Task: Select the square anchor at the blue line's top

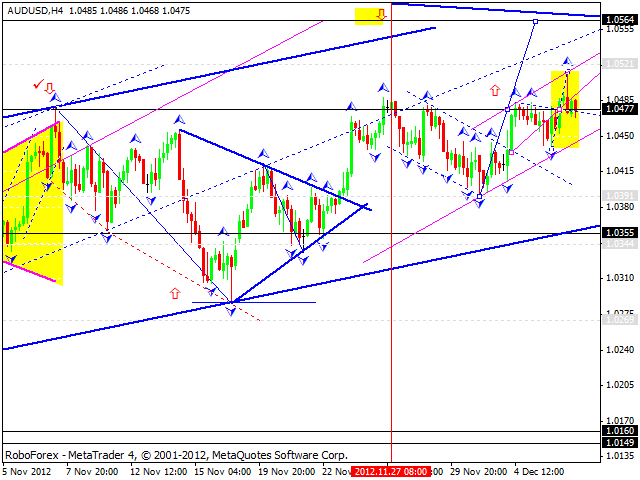Action: (x=536, y=21)
